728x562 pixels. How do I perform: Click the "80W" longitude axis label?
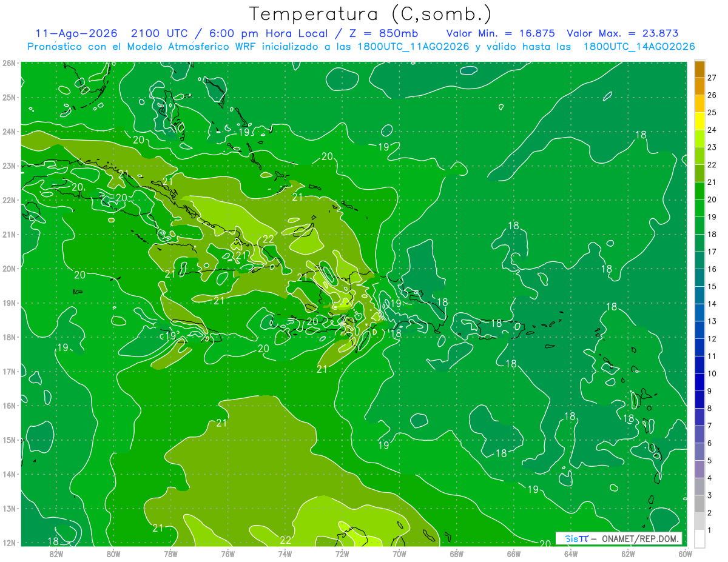pos(113,553)
